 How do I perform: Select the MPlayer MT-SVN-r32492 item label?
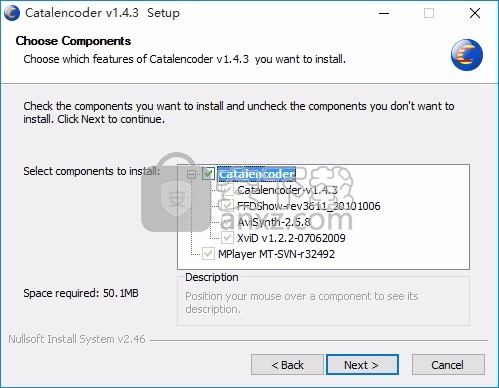[276, 254]
